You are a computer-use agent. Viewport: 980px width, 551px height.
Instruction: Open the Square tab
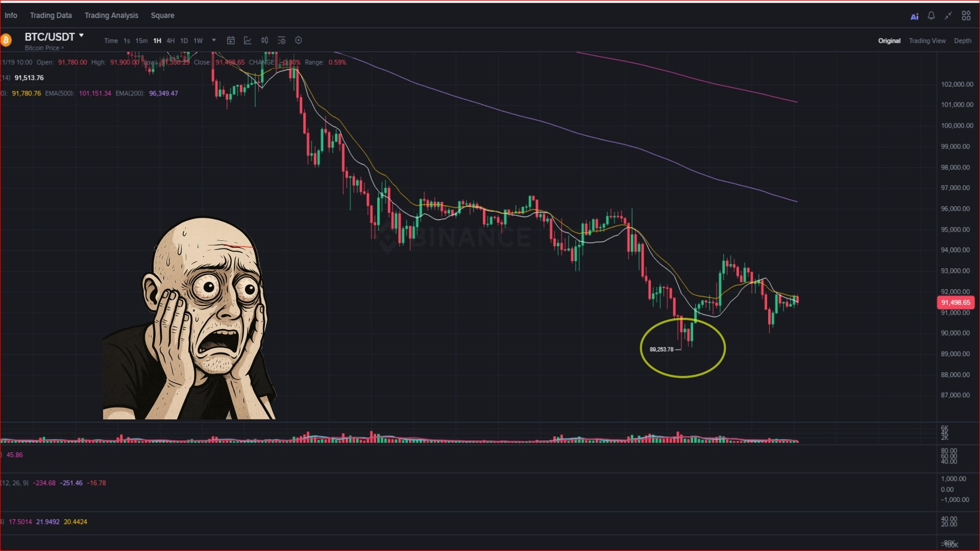tap(162, 15)
